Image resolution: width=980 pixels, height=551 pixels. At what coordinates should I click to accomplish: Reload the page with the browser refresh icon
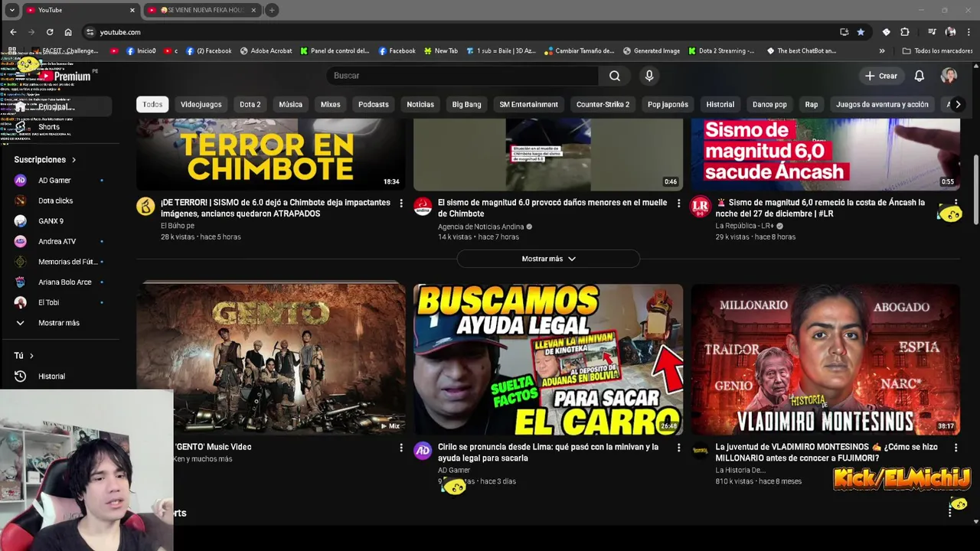(x=50, y=32)
